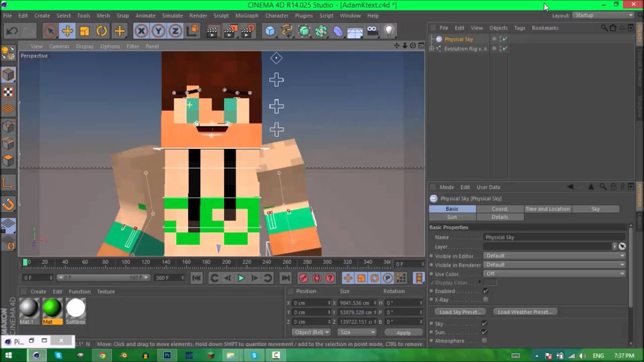This screenshot has width=644, height=362.
Task: Toggle Position keyframe recording icon
Action: tap(348, 278)
